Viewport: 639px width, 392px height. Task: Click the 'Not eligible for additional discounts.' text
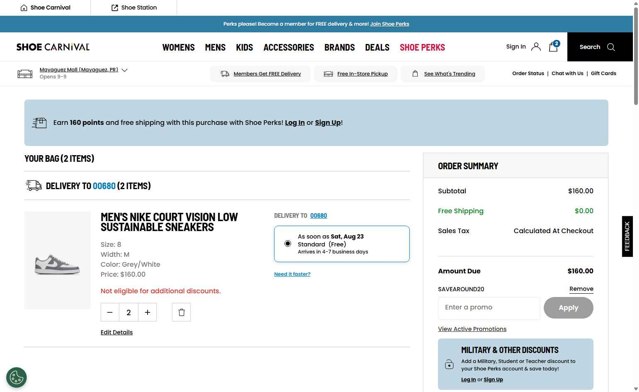pos(161,291)
